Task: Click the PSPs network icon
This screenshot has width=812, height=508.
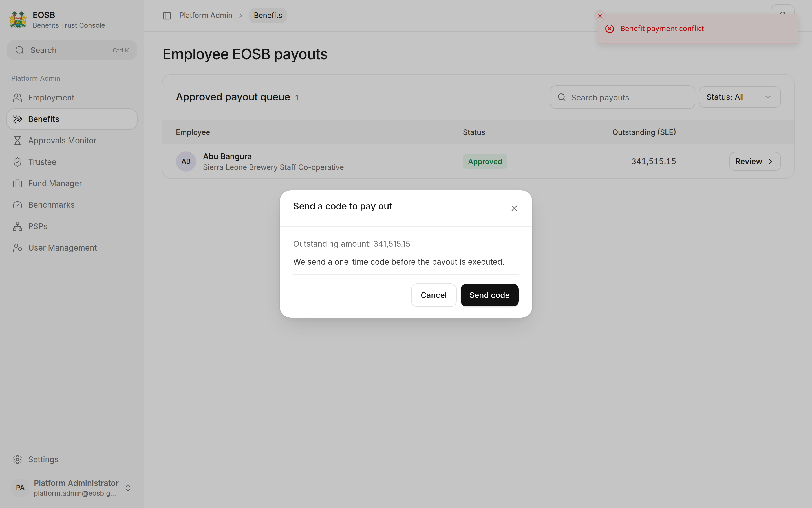Action: (x=17, y=226)
